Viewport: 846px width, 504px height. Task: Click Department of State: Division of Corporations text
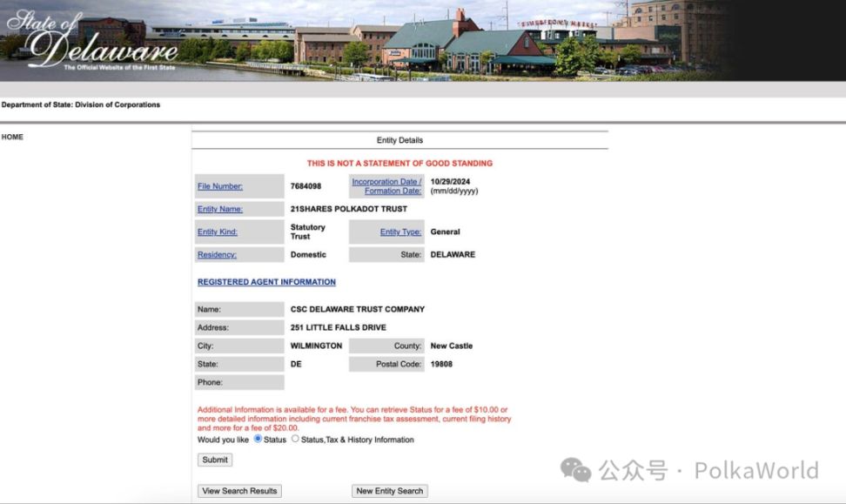pyautogui.click(x=81, y=104)
